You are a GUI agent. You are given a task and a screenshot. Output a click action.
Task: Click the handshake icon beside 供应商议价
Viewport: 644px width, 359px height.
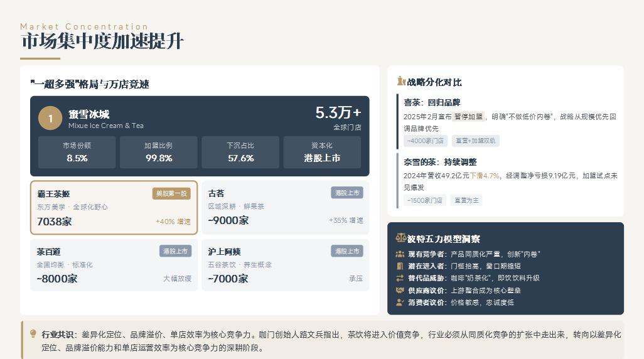coord(400,290)
